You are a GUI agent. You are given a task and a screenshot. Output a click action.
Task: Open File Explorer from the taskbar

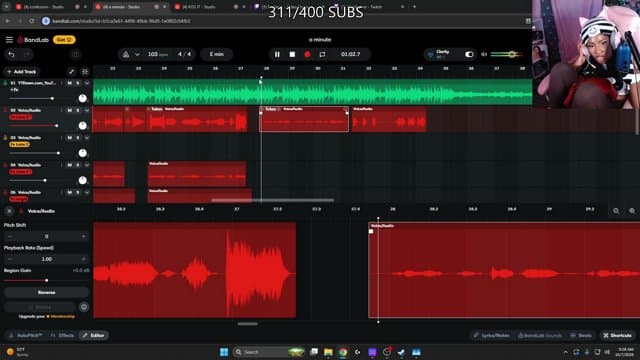pos(328,352)
